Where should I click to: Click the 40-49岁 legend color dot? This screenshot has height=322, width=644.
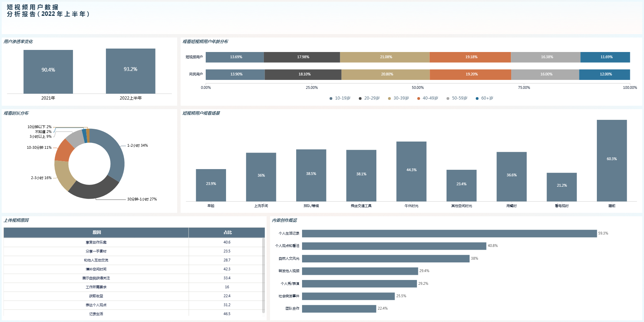point(419,98)
